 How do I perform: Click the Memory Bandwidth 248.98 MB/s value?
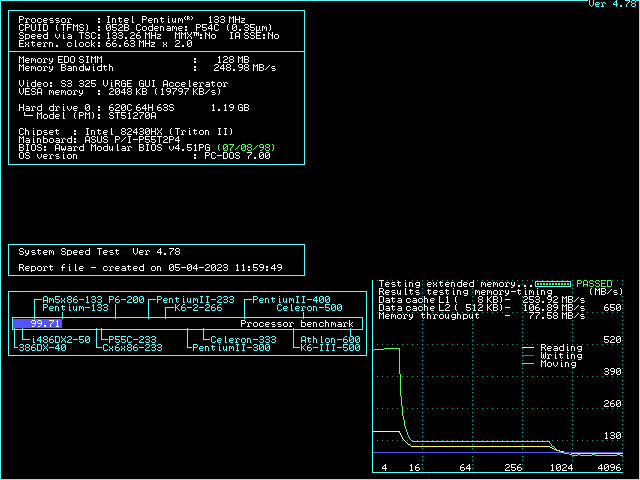click(x=237, y=68)
